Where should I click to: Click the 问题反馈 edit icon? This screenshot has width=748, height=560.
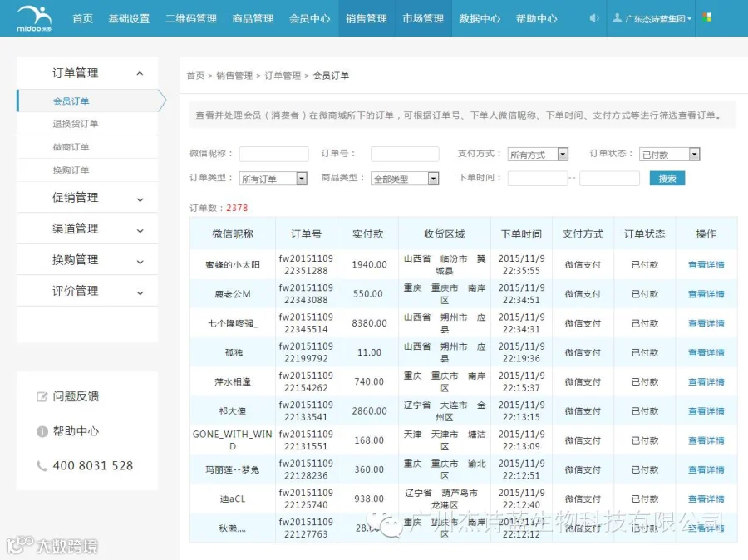click(x=42, y=396)
